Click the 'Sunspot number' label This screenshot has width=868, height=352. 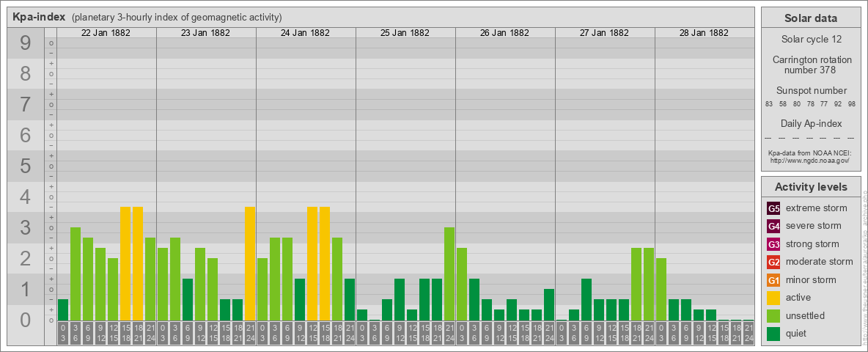(811, 90)
